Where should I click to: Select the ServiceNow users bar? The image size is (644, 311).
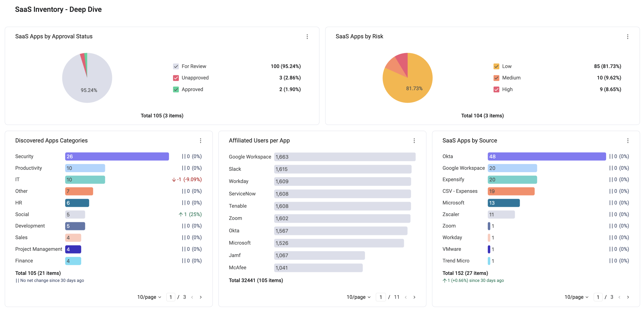[x=342, y=194]
